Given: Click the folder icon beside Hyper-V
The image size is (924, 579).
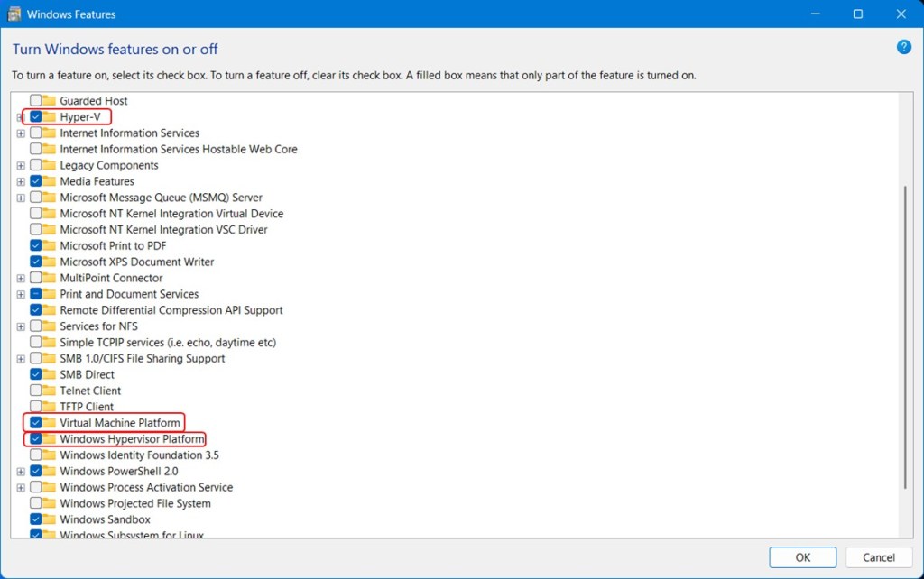Looking at the screenshot, I should point(49,116).
